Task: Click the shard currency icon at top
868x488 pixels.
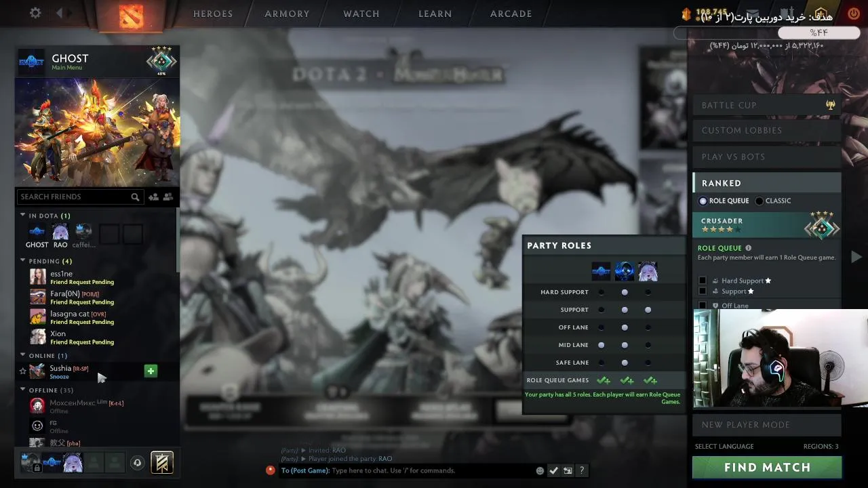Action: coord(686,14)
